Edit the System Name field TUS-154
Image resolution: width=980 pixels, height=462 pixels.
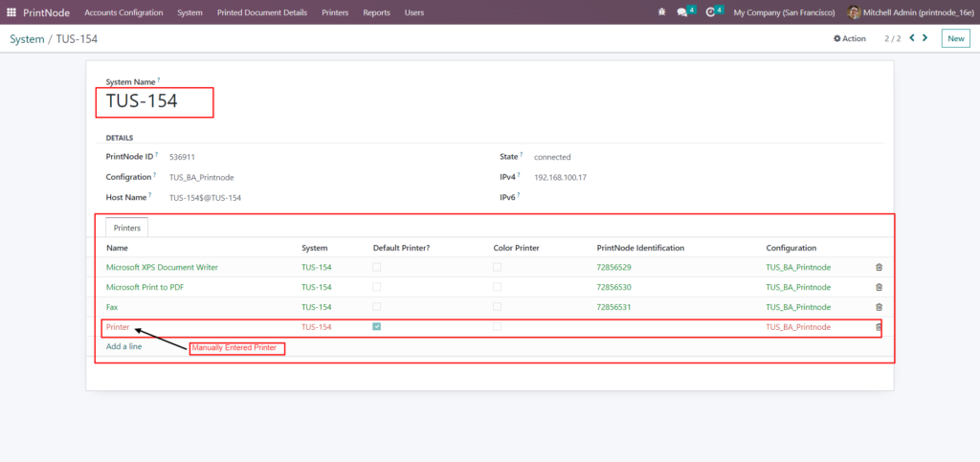[x=142, y=101]
